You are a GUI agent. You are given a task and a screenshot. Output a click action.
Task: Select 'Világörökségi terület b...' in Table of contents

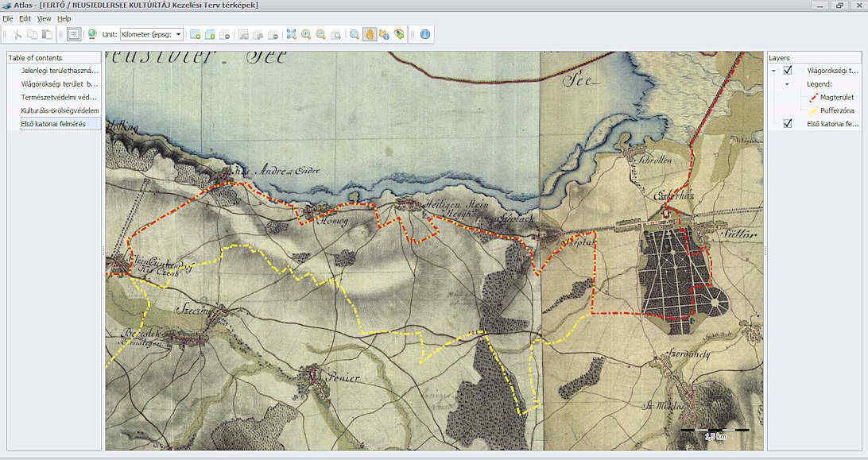click(60, 84)
